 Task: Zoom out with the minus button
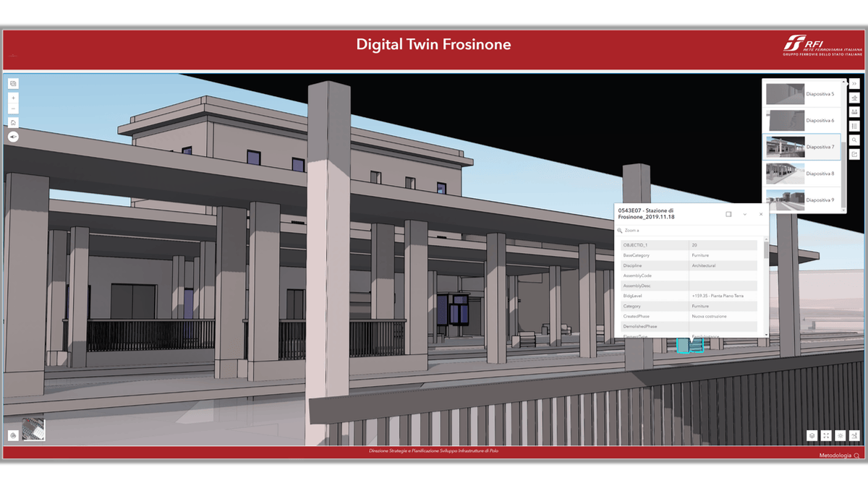click(13, 108)
